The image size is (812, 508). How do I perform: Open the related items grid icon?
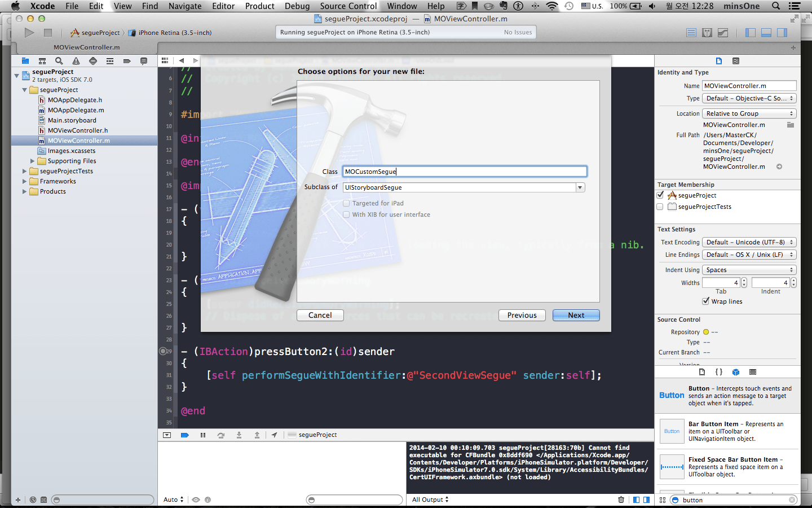165,60
